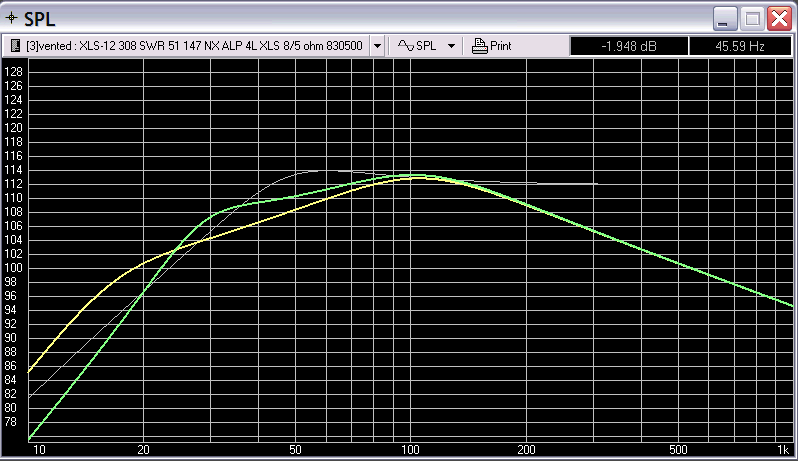Click the SPL graph type waveform icon
Screen dimensions: 798x461
coord(406,46)
